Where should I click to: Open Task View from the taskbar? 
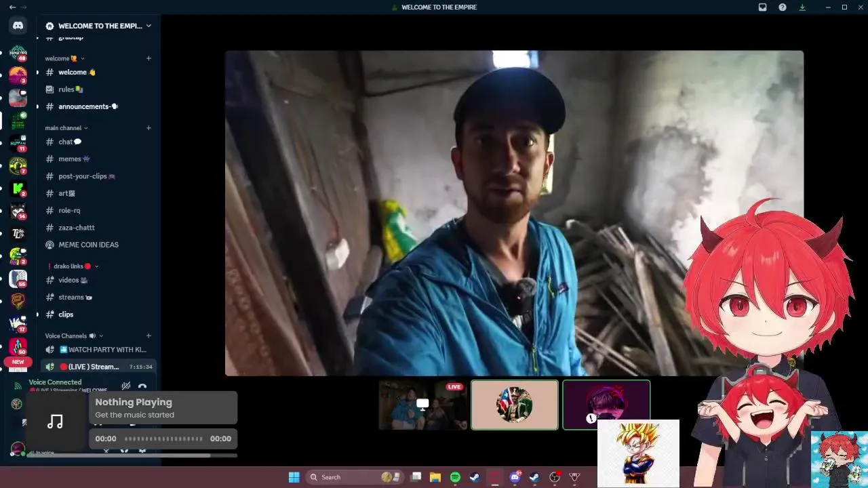coord(416,477)
